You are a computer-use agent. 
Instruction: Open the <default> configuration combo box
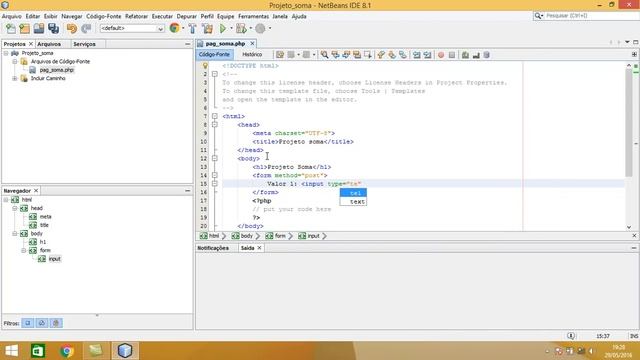[x=132, y=28]
